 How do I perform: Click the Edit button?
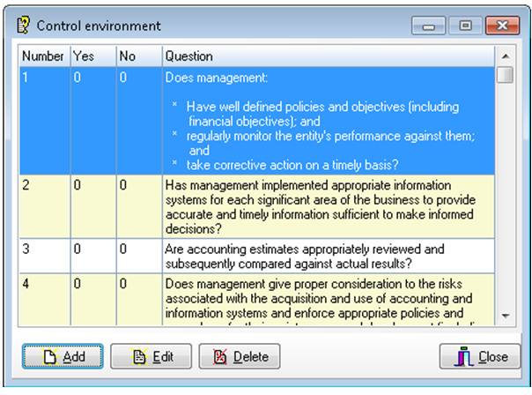tap(151, 356)
